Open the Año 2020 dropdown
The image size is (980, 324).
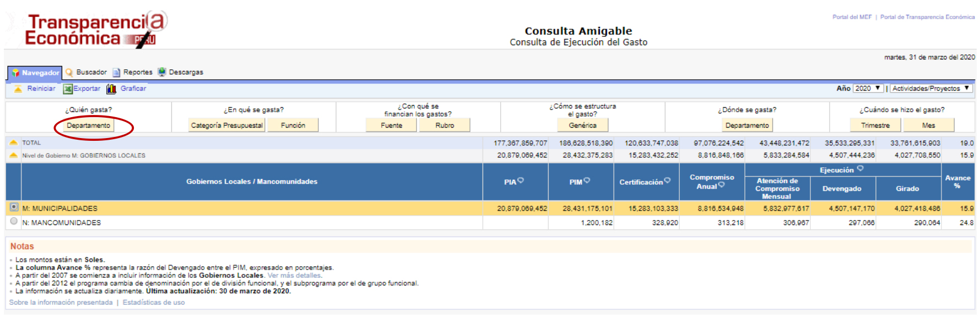(868, 88)
